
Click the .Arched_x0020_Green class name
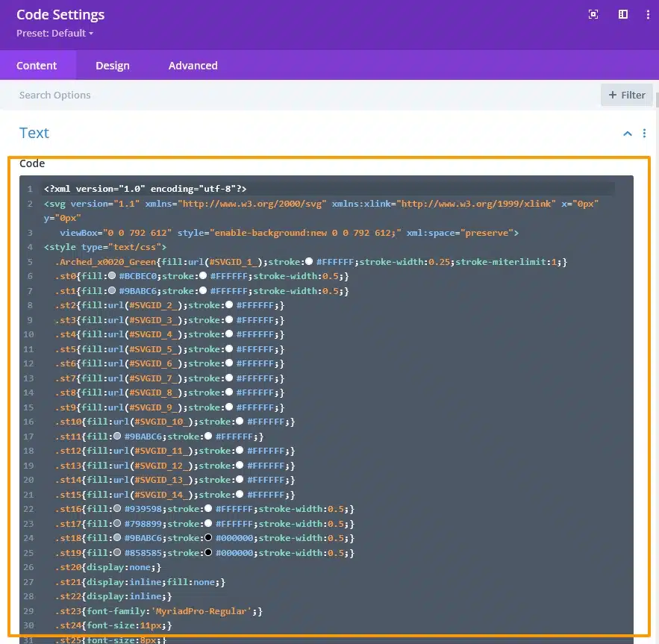[x=105, y=262]
